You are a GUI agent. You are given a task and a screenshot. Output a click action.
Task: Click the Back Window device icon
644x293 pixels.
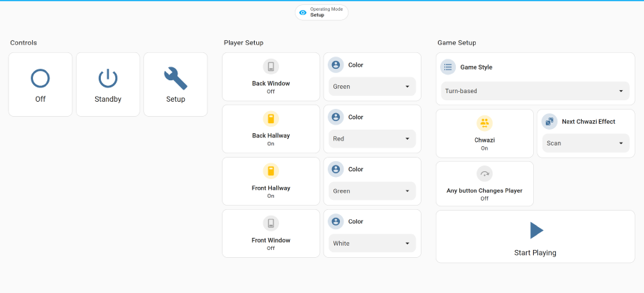coord(271,67)
